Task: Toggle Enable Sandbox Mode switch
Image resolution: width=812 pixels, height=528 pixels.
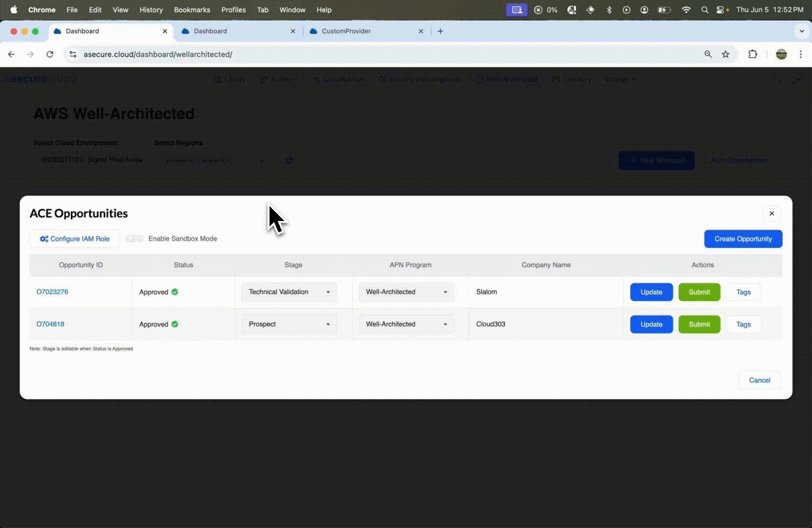Action: pyautogui.click(x=135, y=239)
